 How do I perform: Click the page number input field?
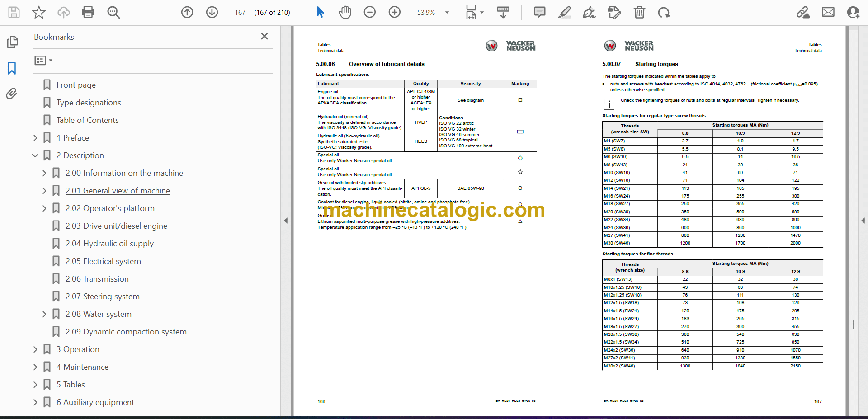240,13
